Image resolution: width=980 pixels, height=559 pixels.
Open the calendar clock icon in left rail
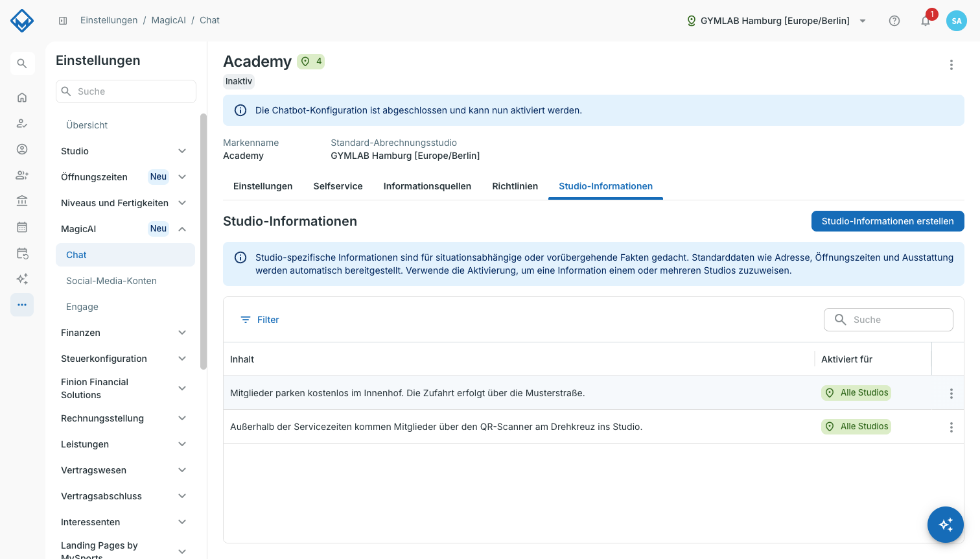(22, 253)
